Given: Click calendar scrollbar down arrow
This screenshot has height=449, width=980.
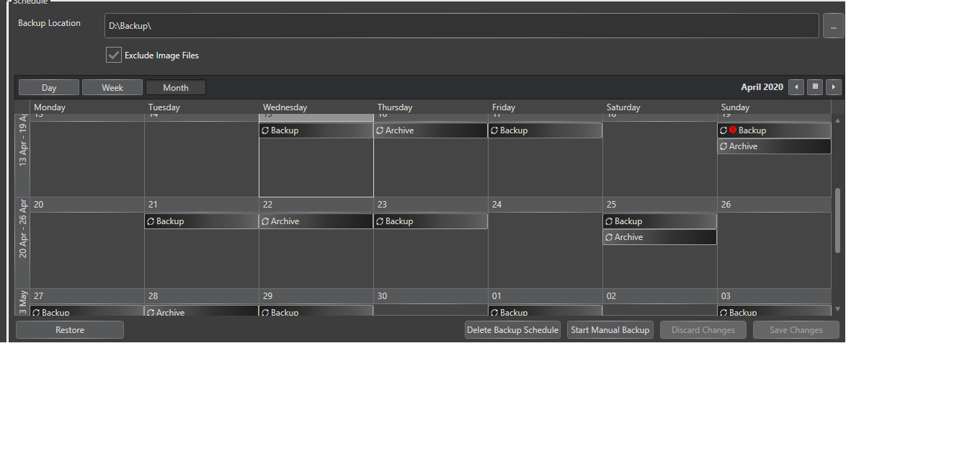Looking at the screenshot, I should coord(837,308).
